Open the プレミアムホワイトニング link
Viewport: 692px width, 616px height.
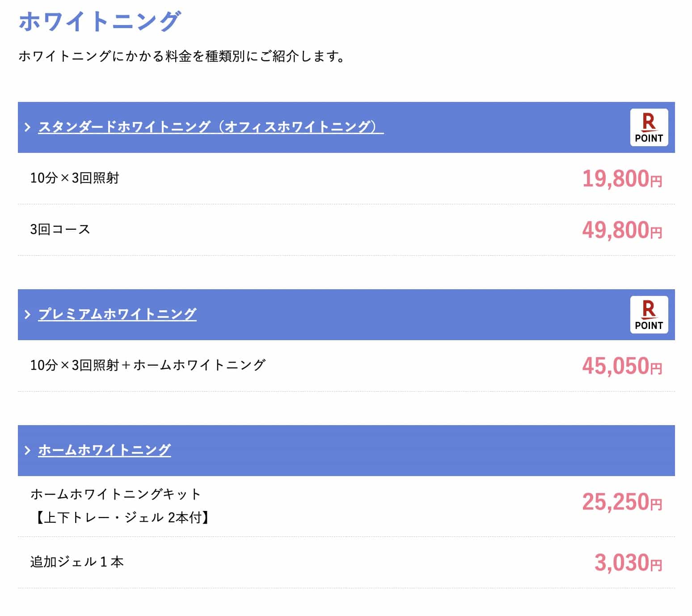(117, 314)
